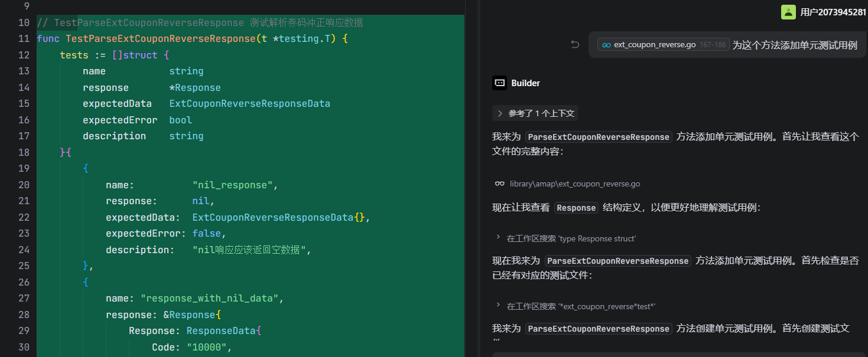Click 'tests := []struct {' code line
The height and width of the screenshot is (357, 868).
pos(115,55)
